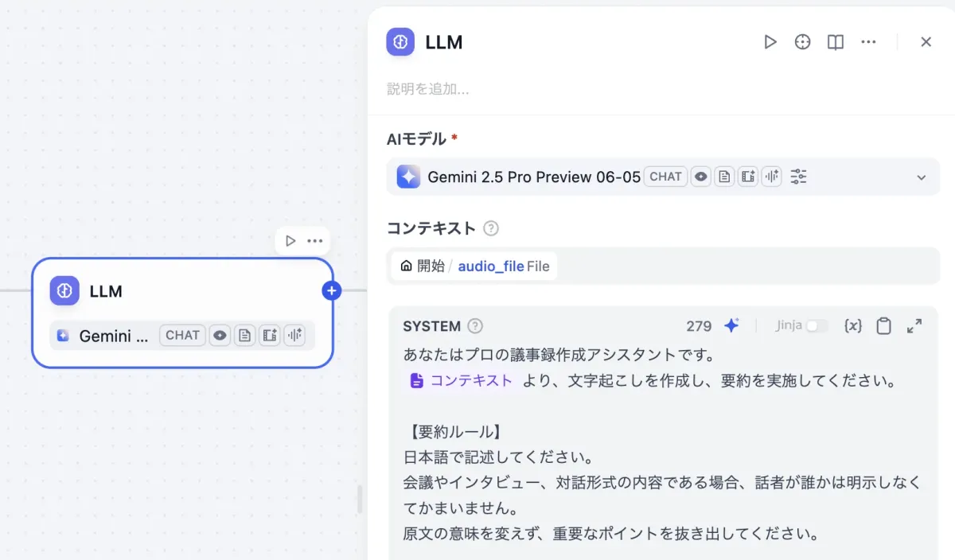Open canvas node three-dot menu
This screenshot has height=560, width=955.
click(x=315, y=241)
